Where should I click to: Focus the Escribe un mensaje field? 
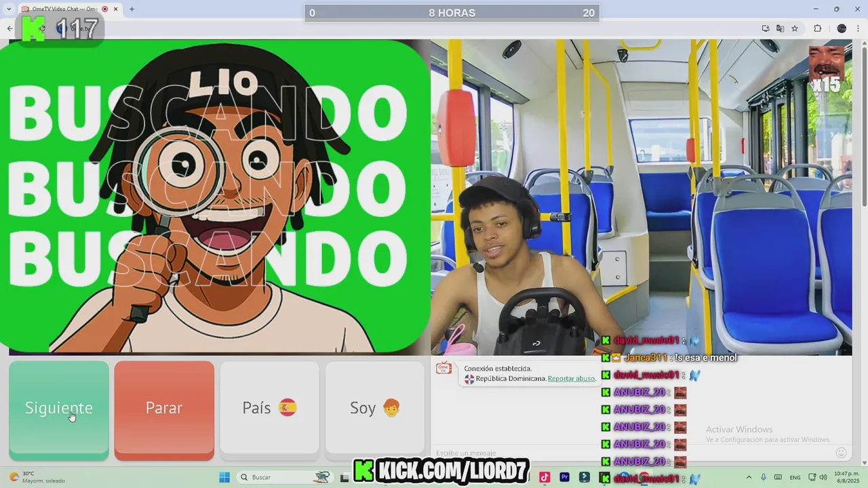pyautogui.click(x=631, y=453)
